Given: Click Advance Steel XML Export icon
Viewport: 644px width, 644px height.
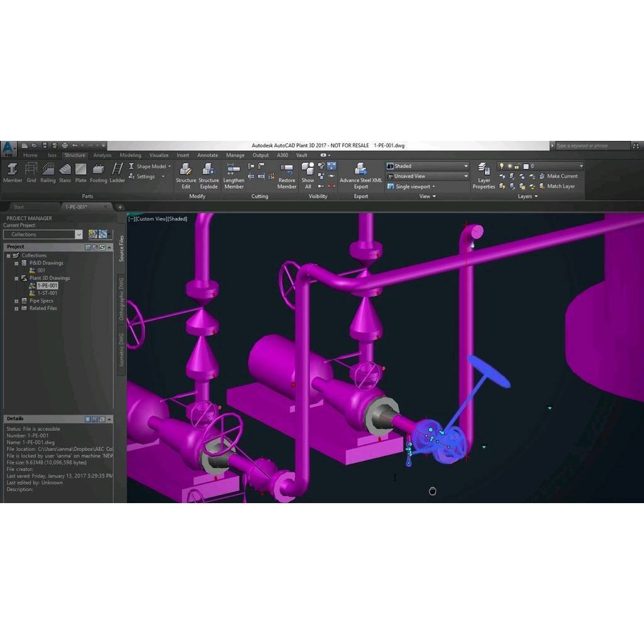Looking at the screenshot, I should (x=360, y=174).
